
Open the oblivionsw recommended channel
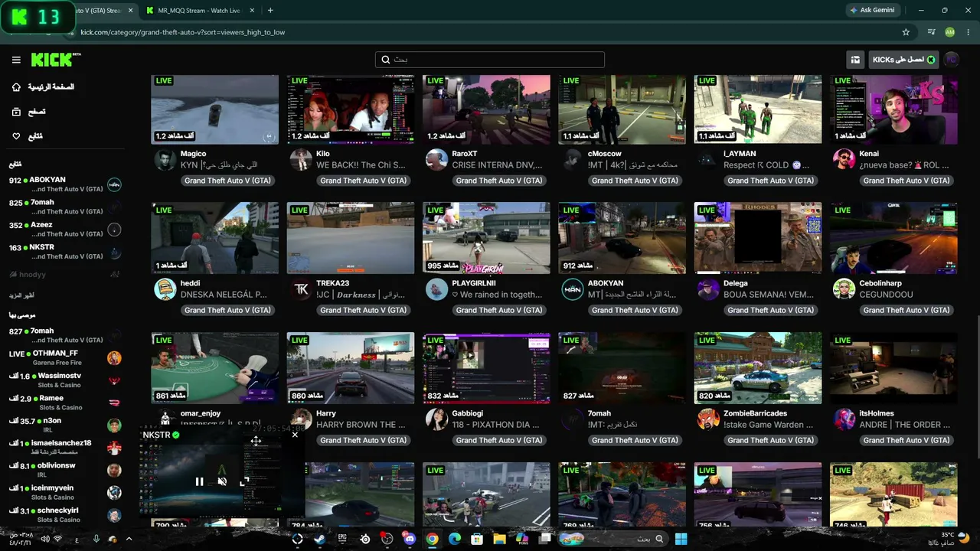(x=65, y=470)
